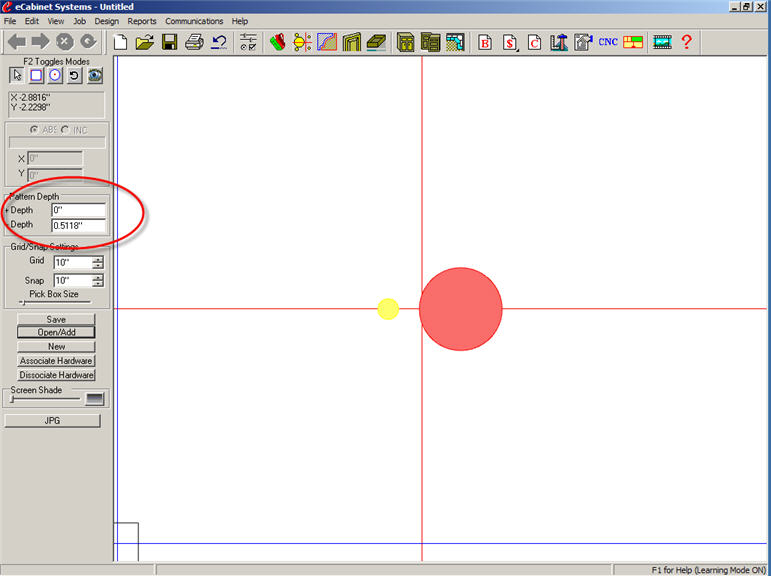Decrease the Snap value with down arrow
771x576 pixels.
tap(98, 284)
